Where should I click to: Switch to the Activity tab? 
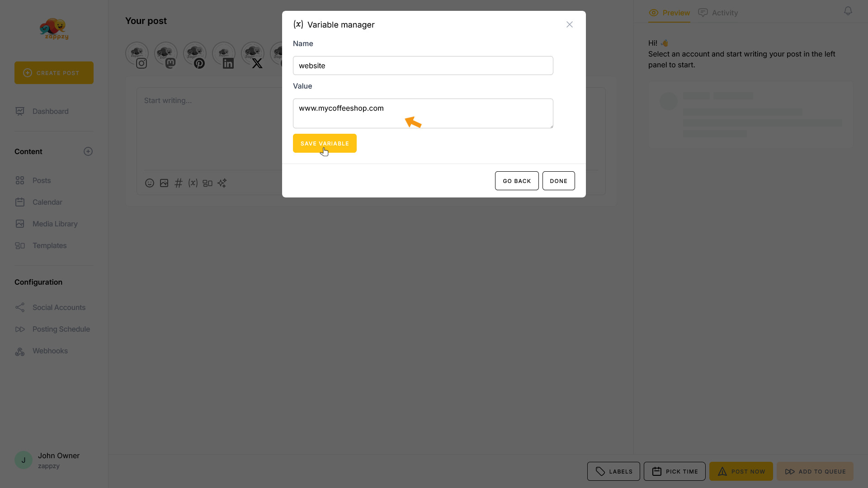(x=718, y=13)
